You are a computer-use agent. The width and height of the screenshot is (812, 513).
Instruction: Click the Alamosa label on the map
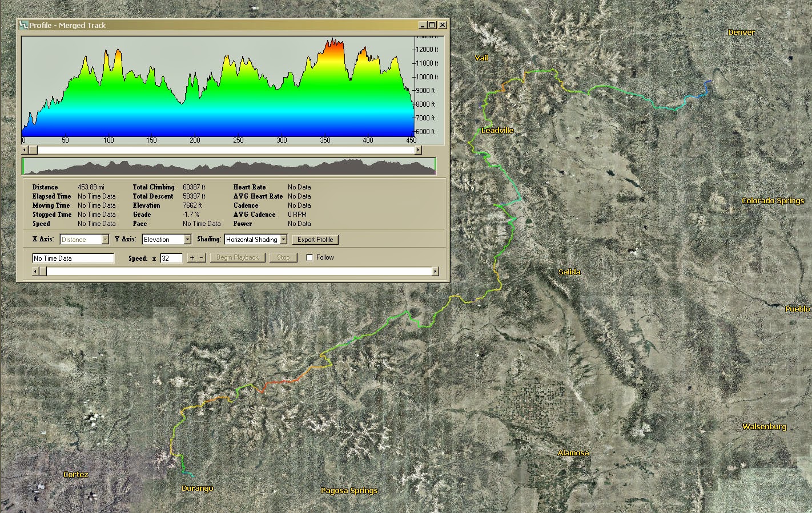click(x=573, y=453)
